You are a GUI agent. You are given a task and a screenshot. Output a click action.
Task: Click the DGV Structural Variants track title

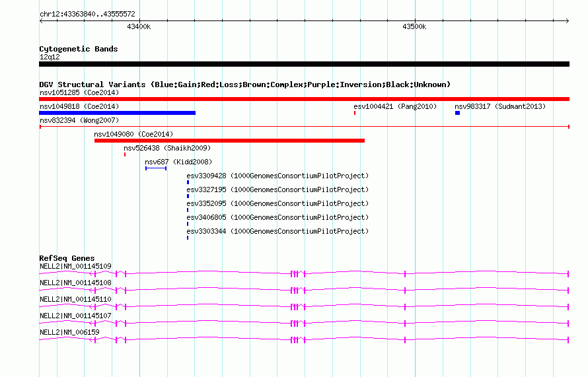245,85
